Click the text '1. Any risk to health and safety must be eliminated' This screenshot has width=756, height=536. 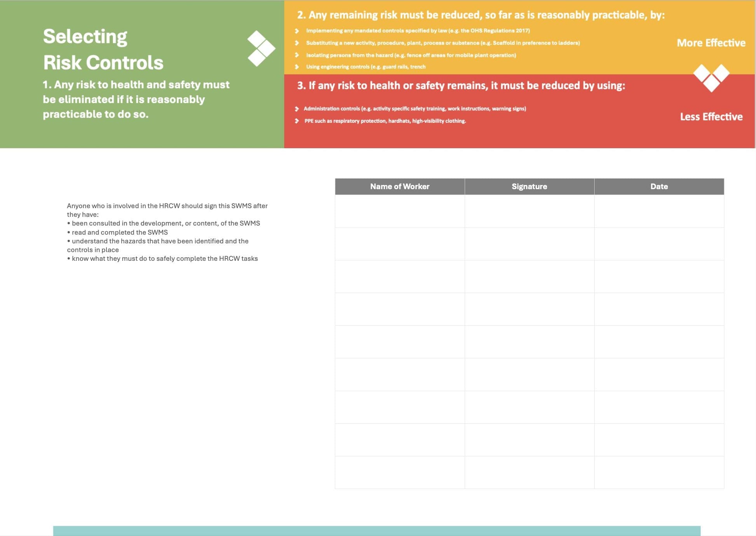136,100
